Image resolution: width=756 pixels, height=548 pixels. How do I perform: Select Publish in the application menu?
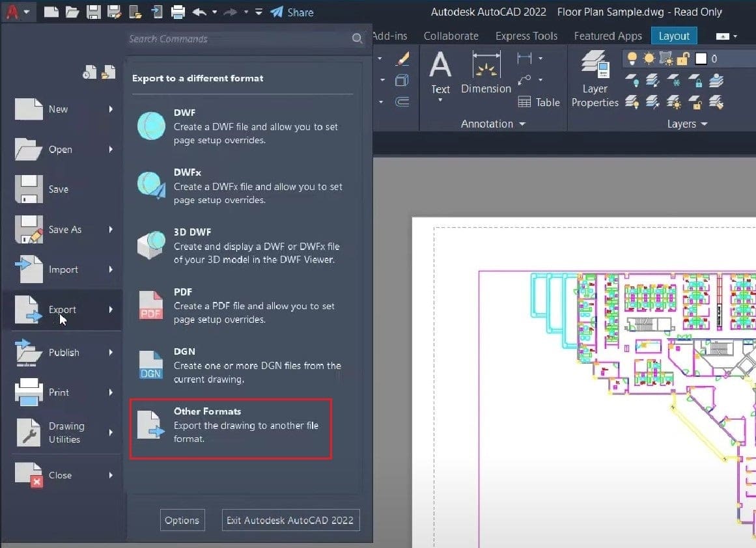pyautogui.click(x=63, y=352)
